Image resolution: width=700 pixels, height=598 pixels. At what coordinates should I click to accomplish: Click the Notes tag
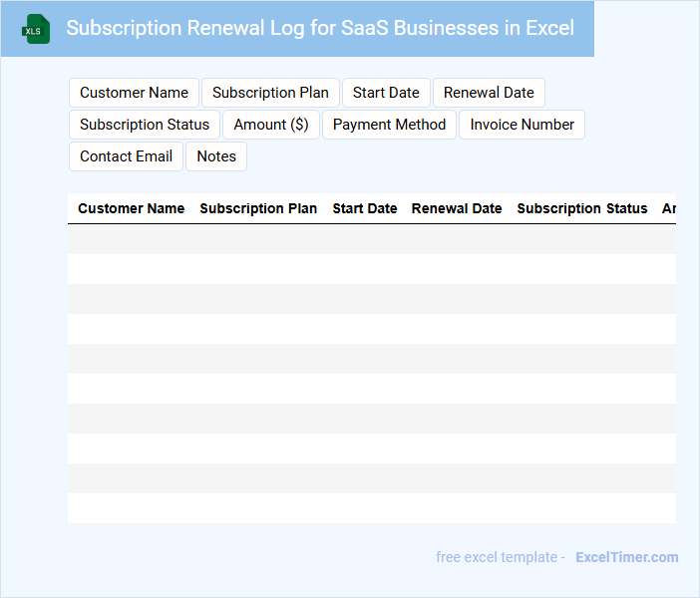[216, 156]
